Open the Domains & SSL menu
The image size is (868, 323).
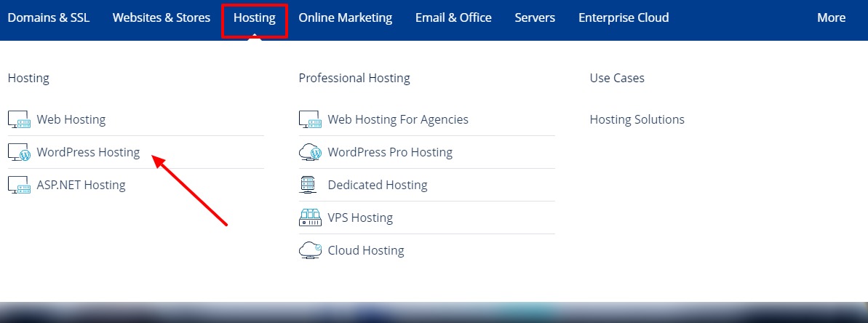49,17
